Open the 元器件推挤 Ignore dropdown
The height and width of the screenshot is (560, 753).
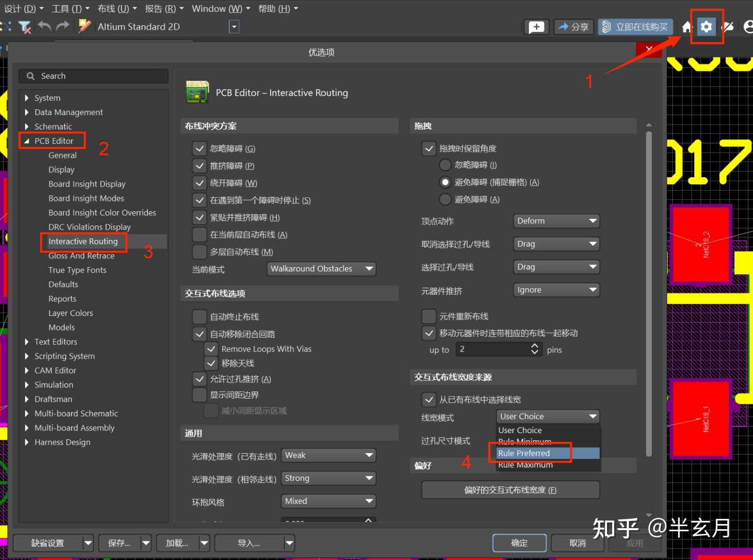click(x=556, y=290)
